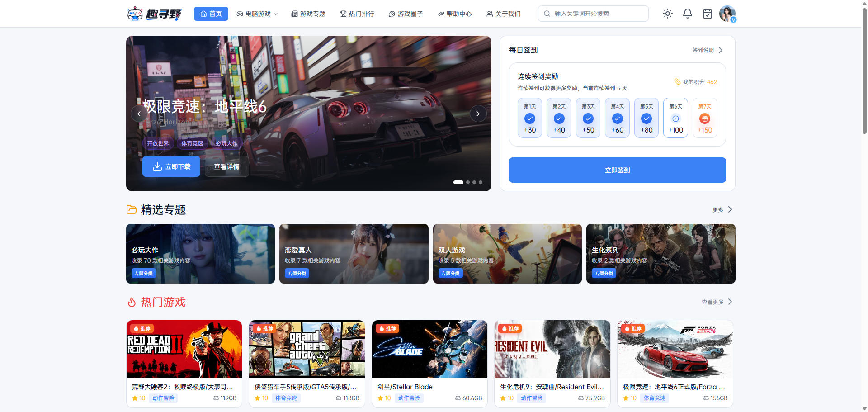Viewport: 868px width, 412px height.
Task: Open the calendar check-in icon
Action: pos(708,14)
